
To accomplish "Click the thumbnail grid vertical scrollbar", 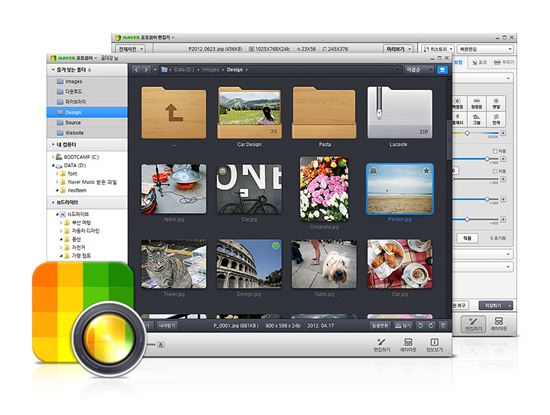I will pyautogui.click(x=449, y=140).
